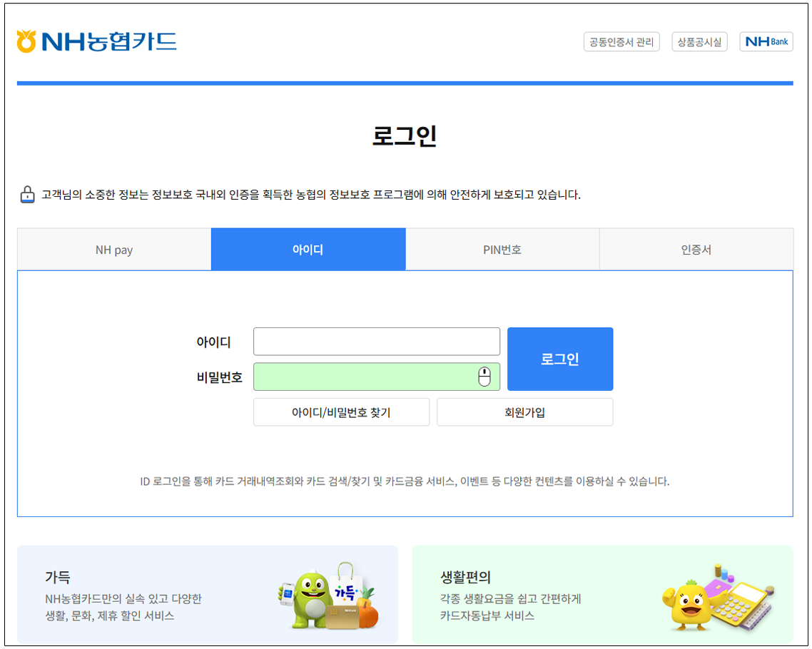Screen dimensions: 812x649
Task: Switch to the PIN번호 tab
Action: [502, 250]
